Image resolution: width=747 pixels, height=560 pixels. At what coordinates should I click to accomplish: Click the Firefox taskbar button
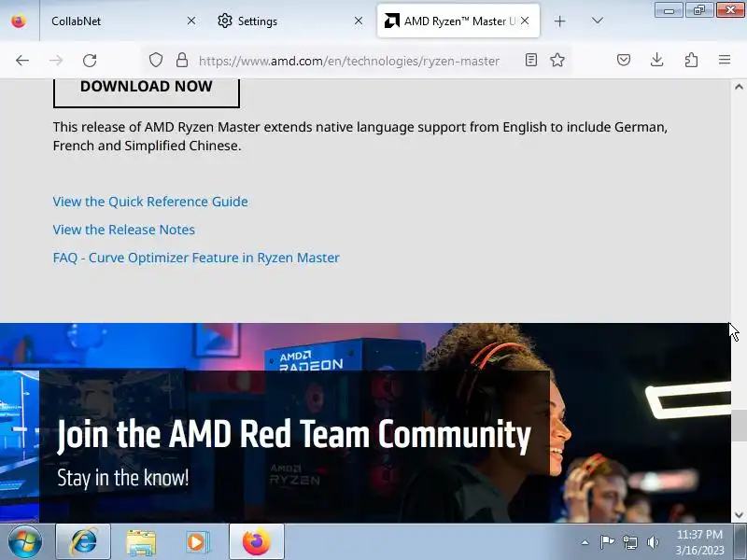[257, 542]
